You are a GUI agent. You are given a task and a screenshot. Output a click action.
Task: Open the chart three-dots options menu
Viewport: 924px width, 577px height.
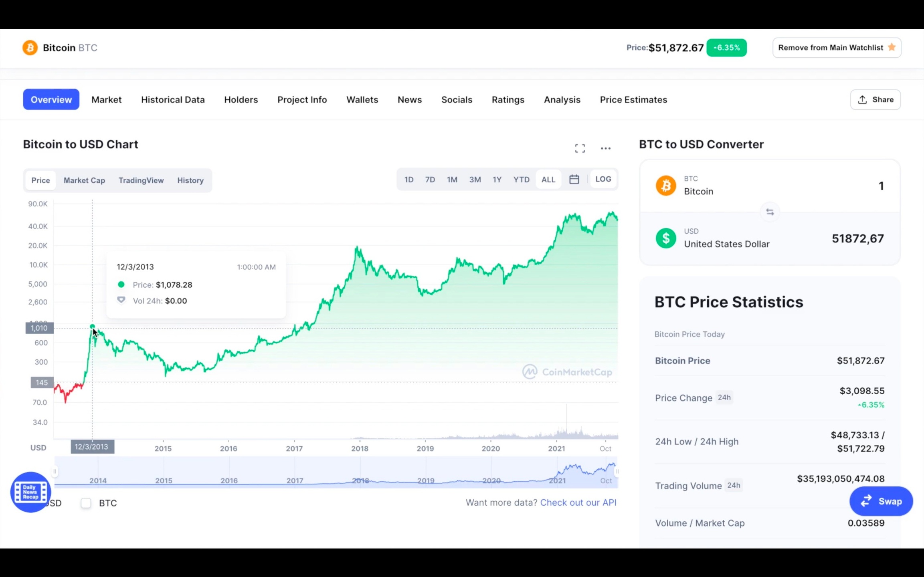[605, 148]
